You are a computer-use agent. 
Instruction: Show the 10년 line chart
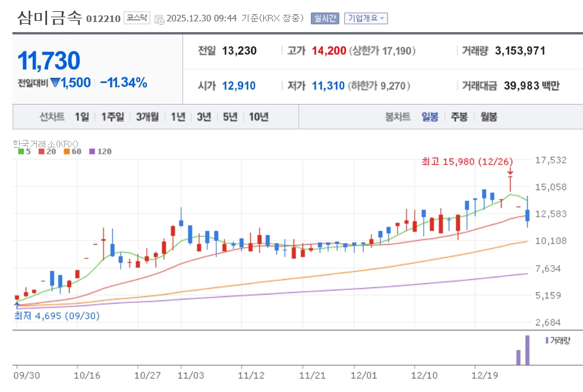(259, 117)
